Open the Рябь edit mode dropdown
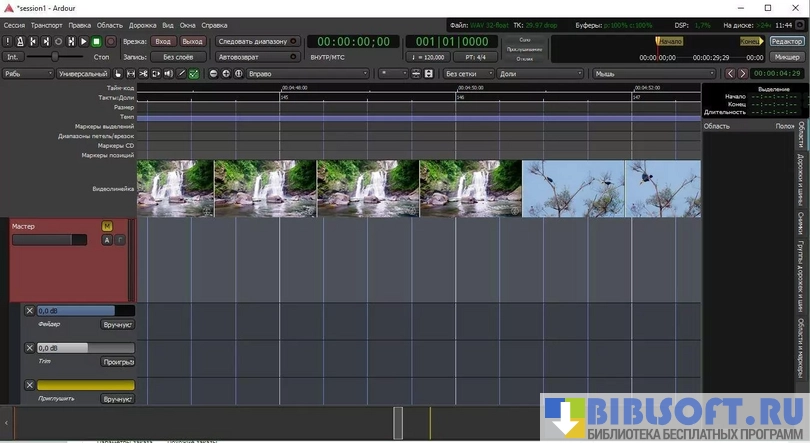 [x=27, y=74]
